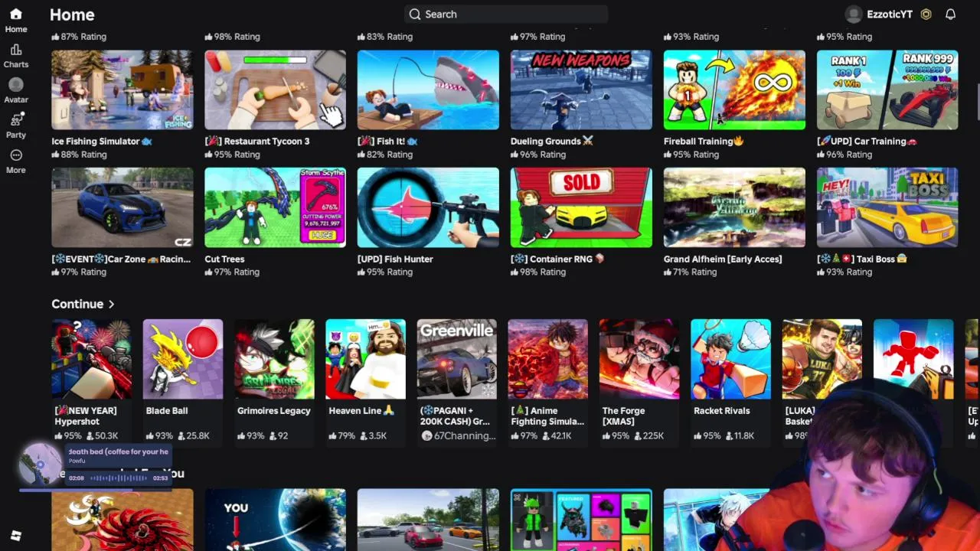
Task: Open the Charts sidebar icon
Action: click(x=16, y=50)
